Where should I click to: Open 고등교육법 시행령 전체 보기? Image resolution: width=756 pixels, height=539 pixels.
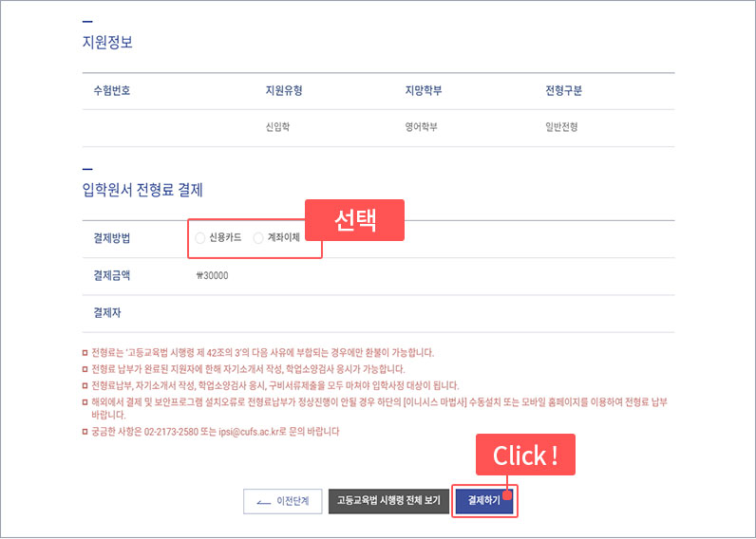387,502
